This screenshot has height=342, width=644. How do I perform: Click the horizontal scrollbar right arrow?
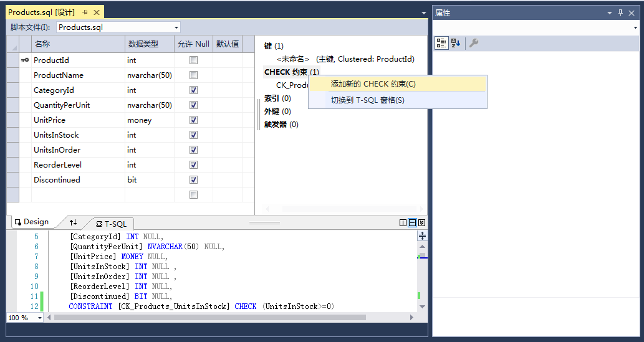point(411,317)
